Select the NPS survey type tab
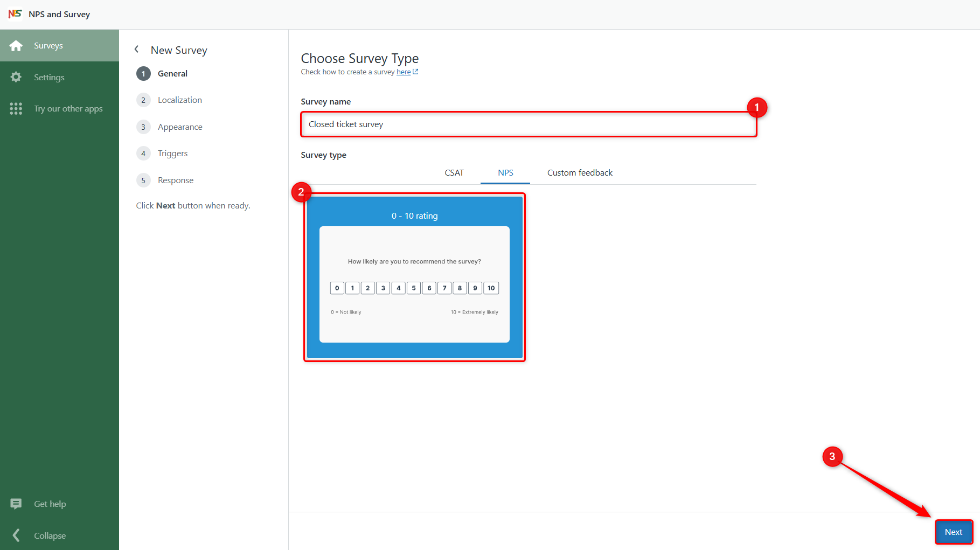This screenshot has height=550, width=980. [505, 172]
